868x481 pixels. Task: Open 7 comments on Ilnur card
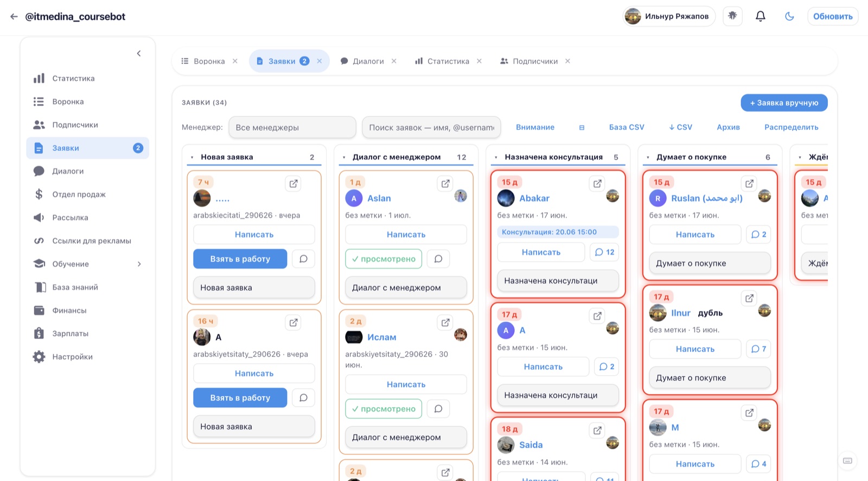(758, 349)
